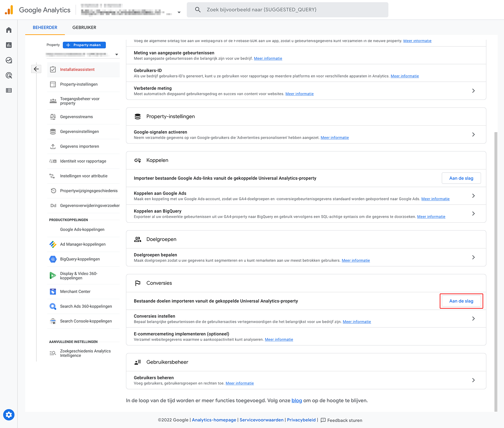504x428 pixels.
Task: Open Meer informatie for E-commercemeting
Action: click(x=279, y=340)
